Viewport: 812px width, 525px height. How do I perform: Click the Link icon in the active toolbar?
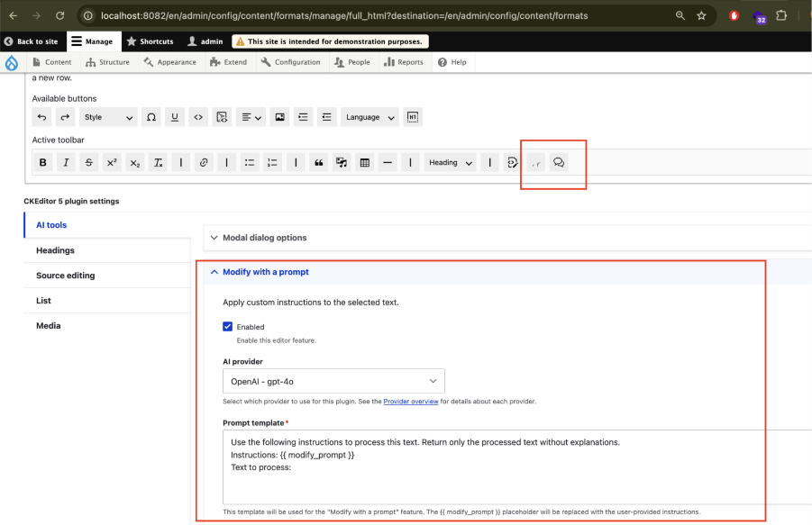204,162
